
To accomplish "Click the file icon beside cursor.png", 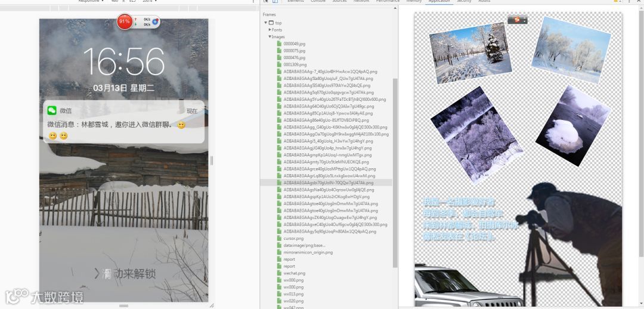I will (279, 239).
